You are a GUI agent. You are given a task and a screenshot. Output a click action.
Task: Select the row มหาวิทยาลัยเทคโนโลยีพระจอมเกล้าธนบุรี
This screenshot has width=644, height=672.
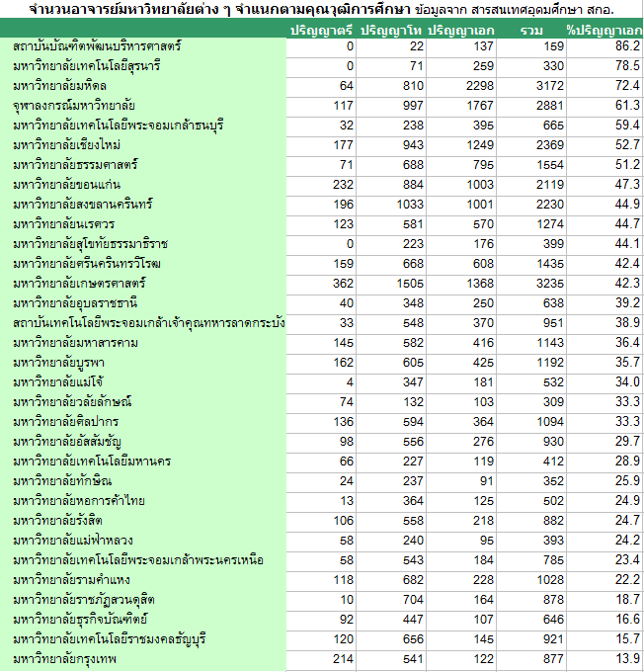click(x=321, y=126)
